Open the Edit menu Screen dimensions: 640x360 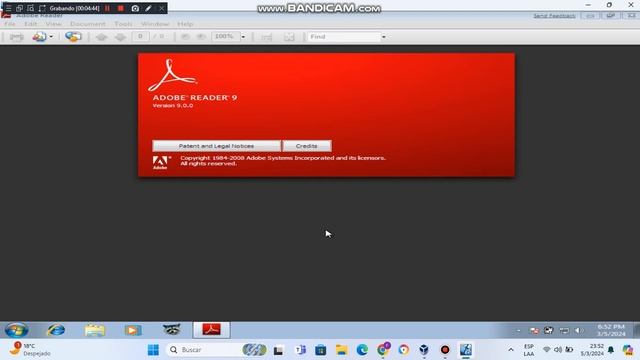click(31, 24)
